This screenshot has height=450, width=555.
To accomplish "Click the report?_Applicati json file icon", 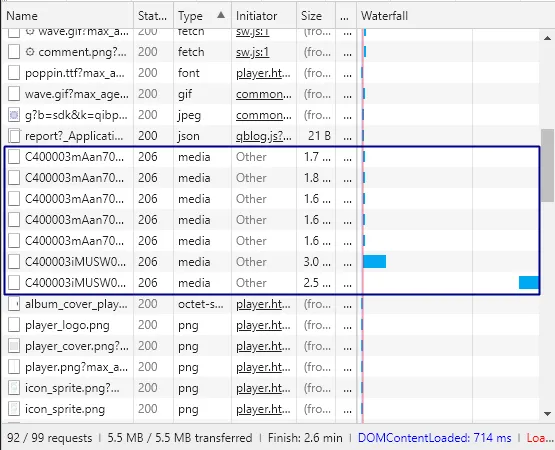I will tap(14, 136).
